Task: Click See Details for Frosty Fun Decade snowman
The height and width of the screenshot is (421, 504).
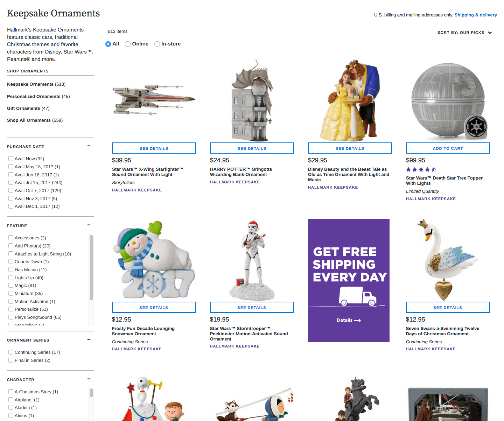Action: tap(154, 307)
